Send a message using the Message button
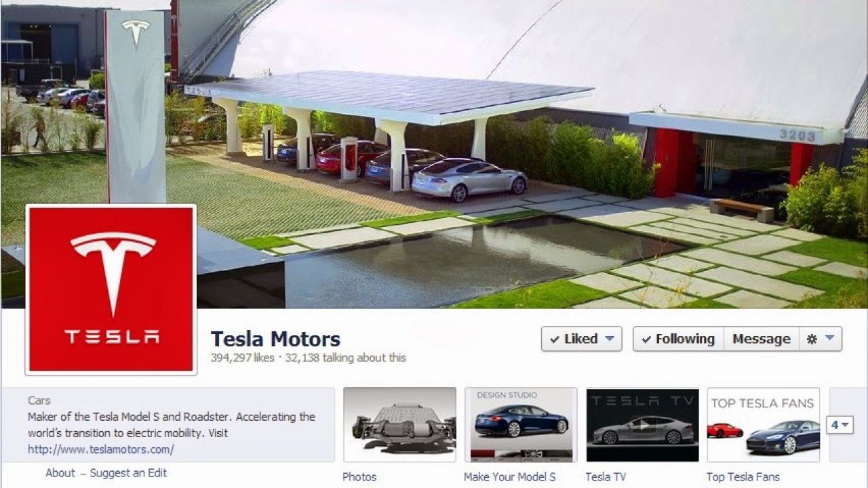Viewport: 868px width, 488px height. [x=761, y=339]
